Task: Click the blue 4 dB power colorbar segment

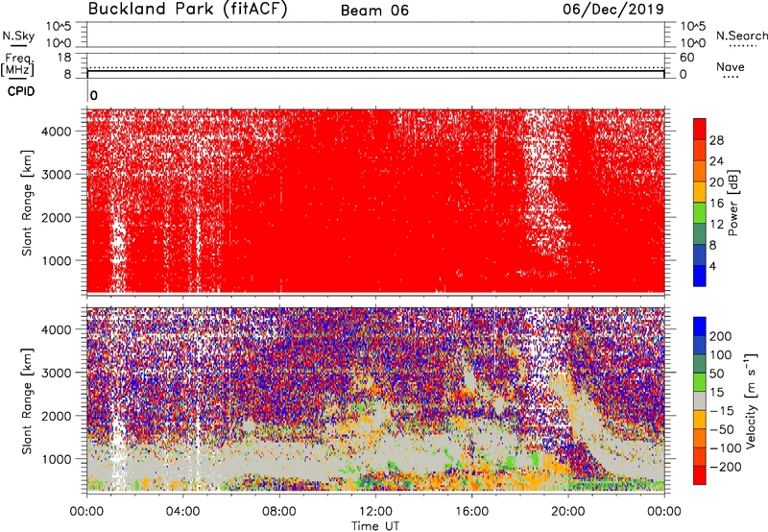Action: click(700, 276)
